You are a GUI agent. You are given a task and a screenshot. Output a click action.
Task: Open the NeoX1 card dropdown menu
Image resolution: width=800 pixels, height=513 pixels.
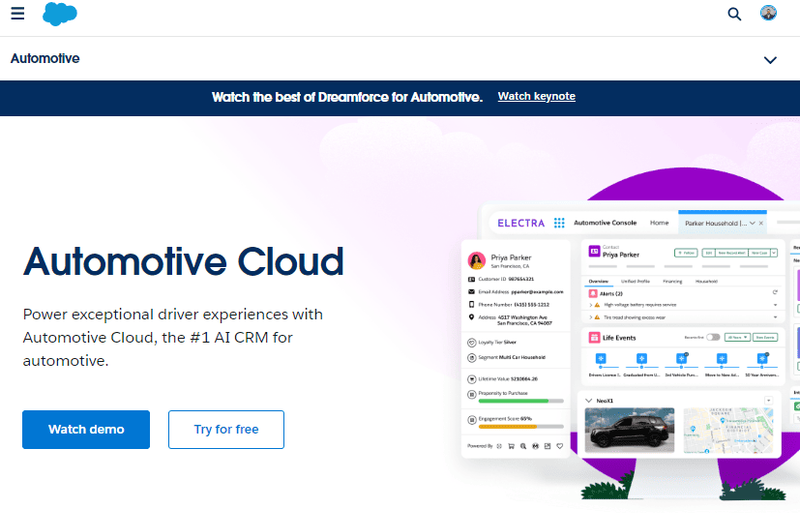(x=769, y=401)
